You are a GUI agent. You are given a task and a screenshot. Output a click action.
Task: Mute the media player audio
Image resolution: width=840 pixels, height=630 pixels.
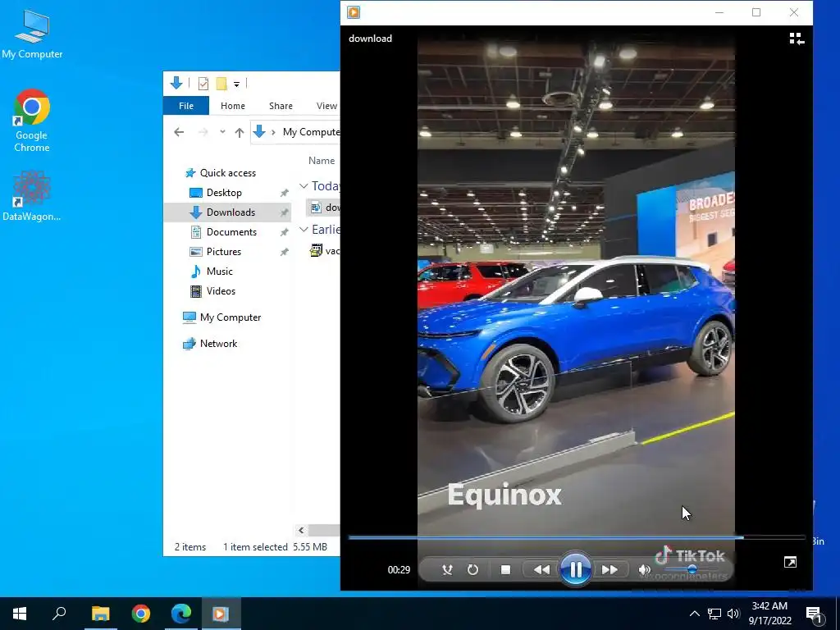(645, 569)
